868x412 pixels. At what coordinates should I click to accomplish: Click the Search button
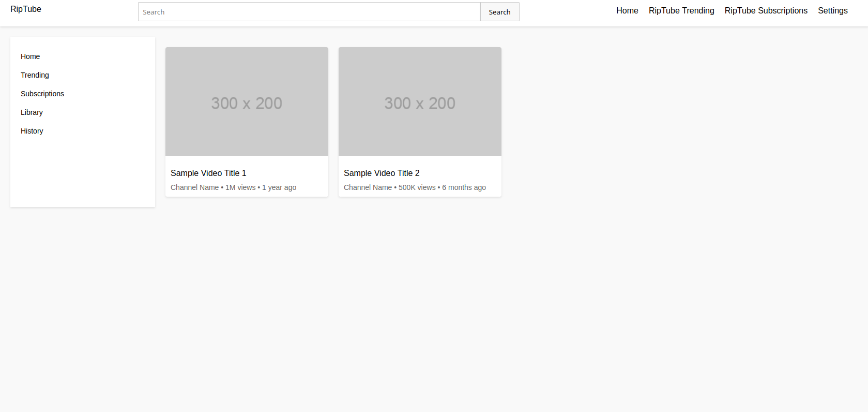499,12
